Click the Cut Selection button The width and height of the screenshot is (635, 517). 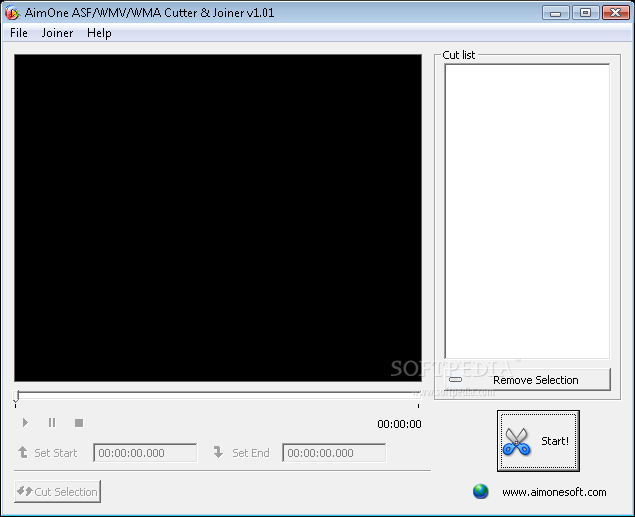[58, 491]
